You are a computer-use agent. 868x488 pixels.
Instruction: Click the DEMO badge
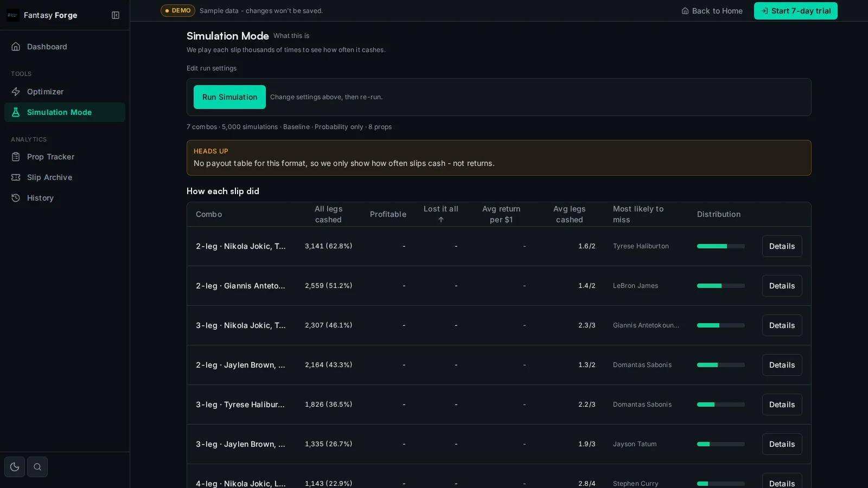point(177,10)
